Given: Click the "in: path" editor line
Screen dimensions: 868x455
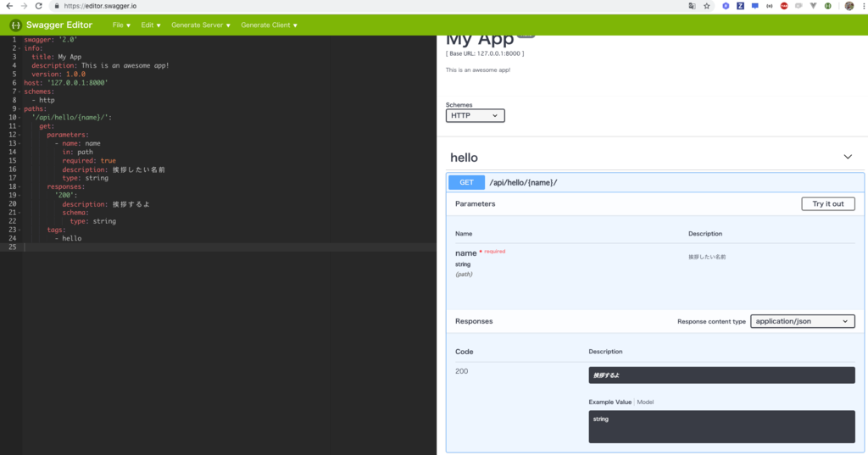Looking at the screenshot, I should point(77,152).
